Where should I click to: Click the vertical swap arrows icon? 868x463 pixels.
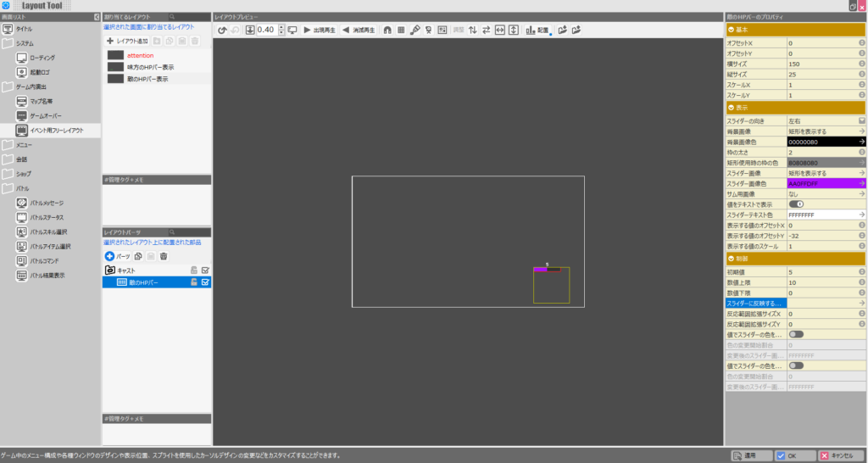point(473,30)
